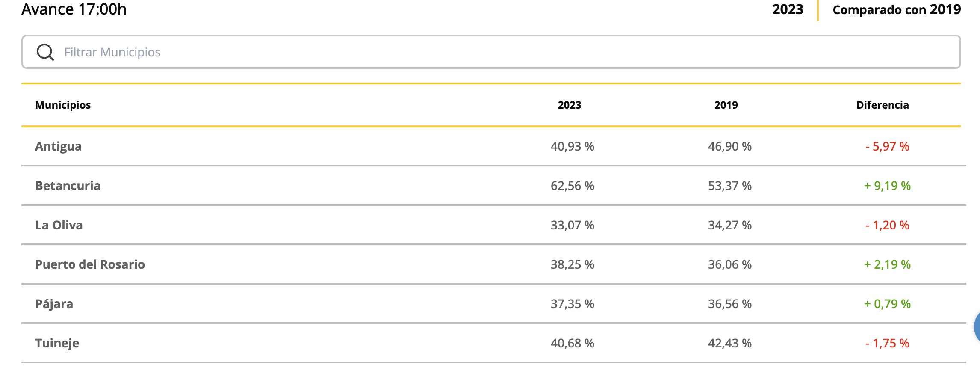
Task: Click the 2019 column header
Action: point(726,105)
